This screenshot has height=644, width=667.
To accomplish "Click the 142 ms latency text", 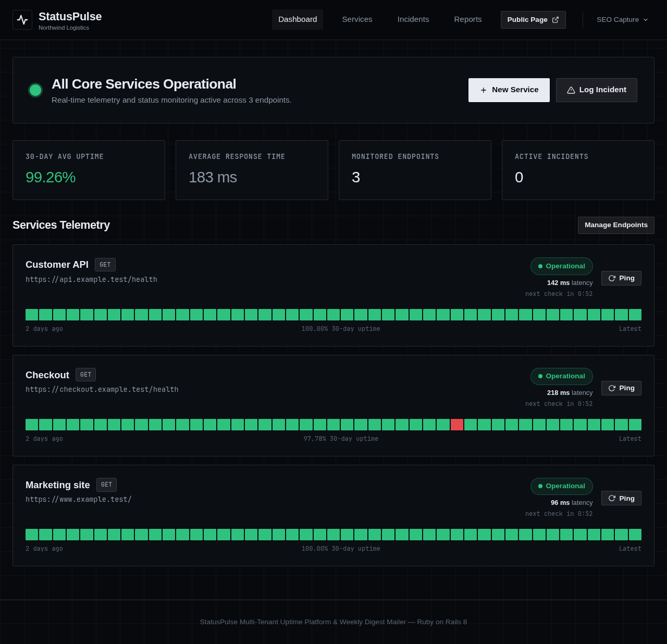I will [x=570, y=283].
